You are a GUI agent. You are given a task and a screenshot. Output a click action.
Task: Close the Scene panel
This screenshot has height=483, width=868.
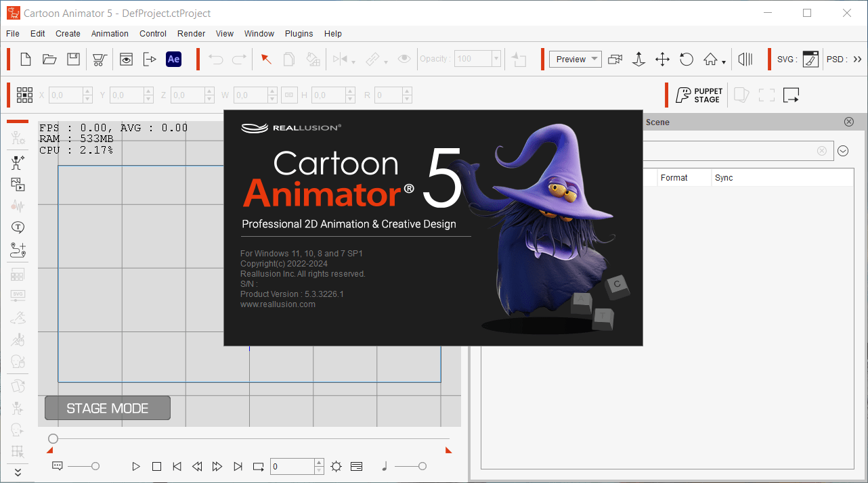849,122
